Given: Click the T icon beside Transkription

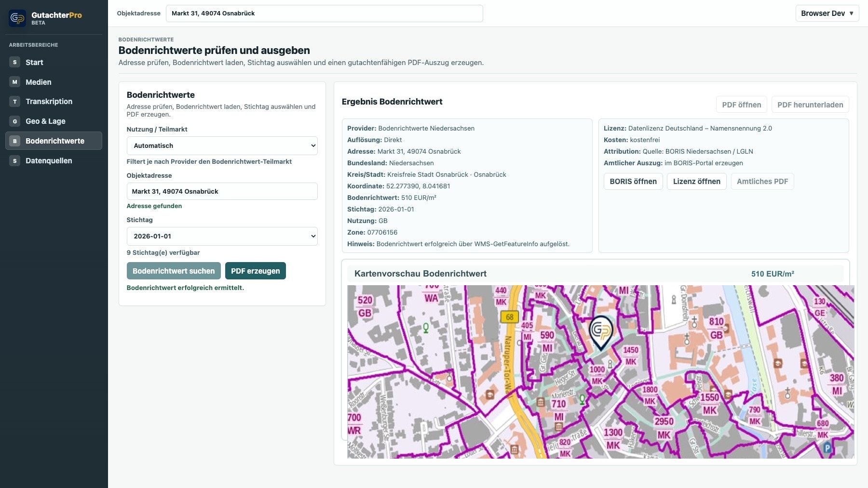Looking at the screenshot, I should tap(15, 102).
